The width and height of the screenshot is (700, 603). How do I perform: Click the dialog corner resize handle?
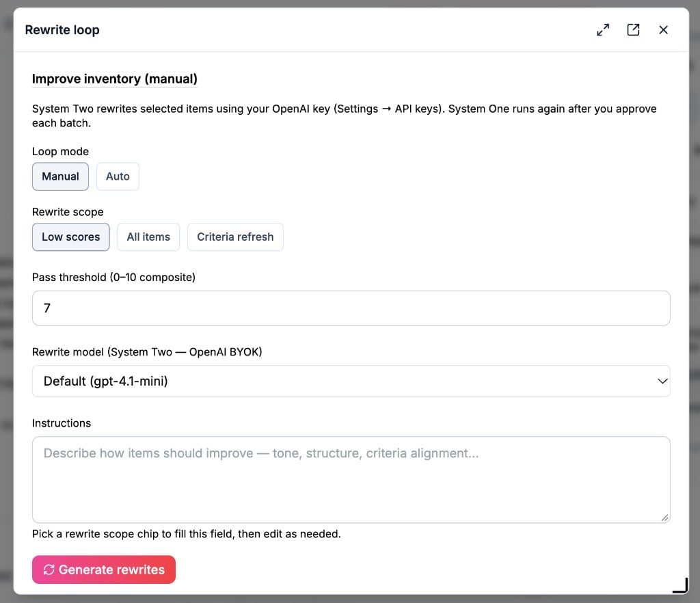680,585
